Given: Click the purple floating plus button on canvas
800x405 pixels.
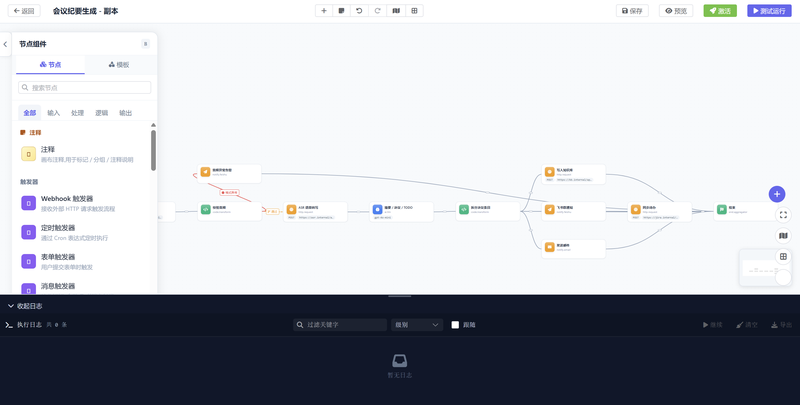Looking at the screenshot, I should pos(777,194).
